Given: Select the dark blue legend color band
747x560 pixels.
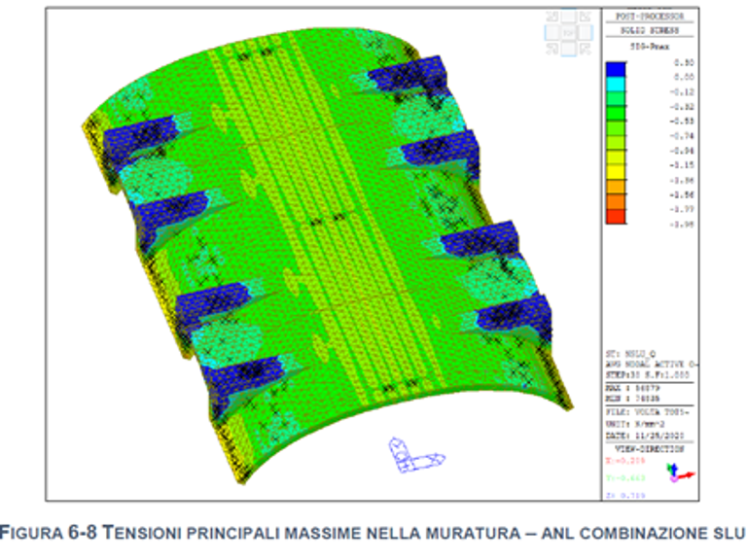Looking at the screenshot, I should [616, 69].
